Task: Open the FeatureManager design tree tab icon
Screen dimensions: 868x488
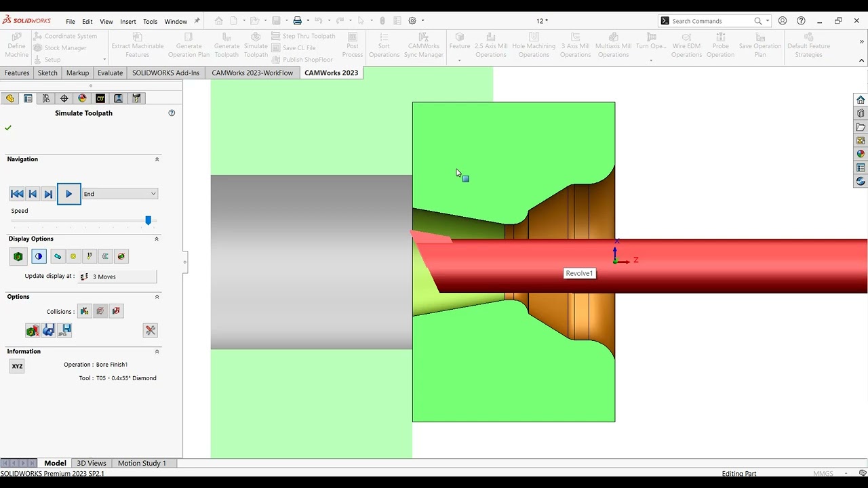Action: coord(9,98)
